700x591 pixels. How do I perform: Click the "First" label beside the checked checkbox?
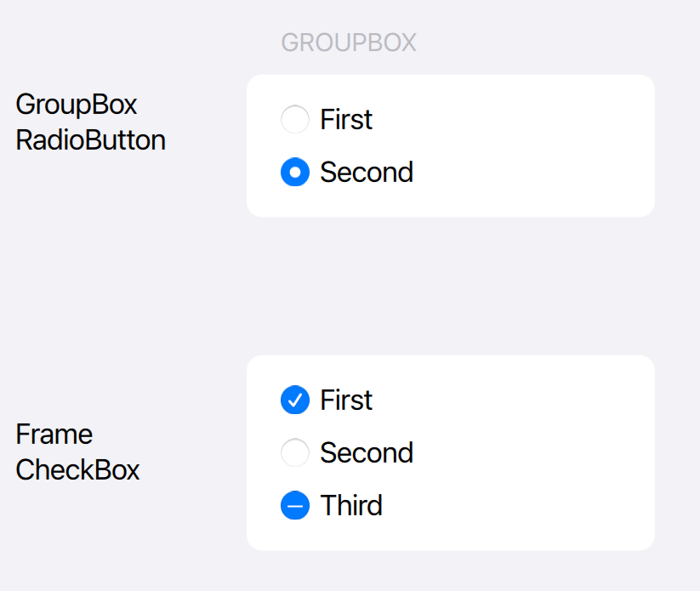click(346, 400)
